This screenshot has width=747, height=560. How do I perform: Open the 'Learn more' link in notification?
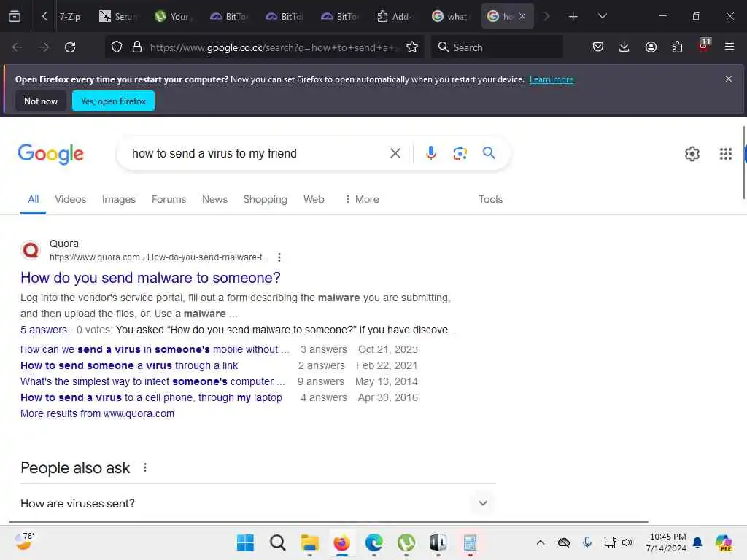551,79
